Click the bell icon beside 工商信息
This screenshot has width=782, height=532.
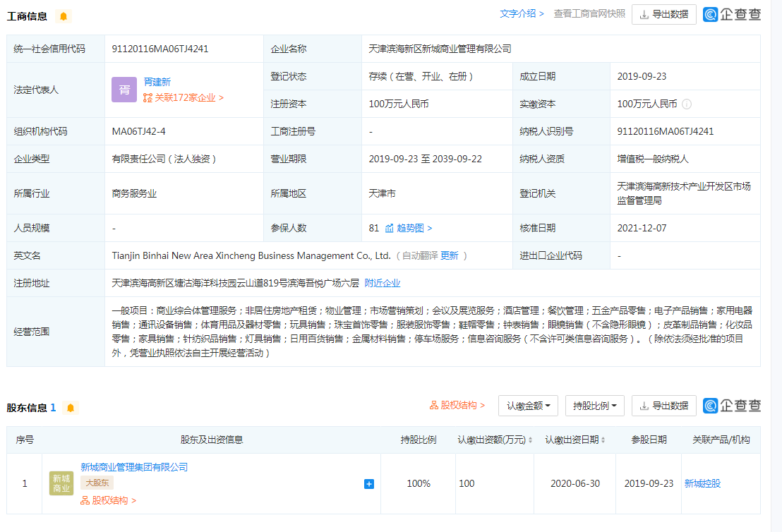[x=64, y=16]
